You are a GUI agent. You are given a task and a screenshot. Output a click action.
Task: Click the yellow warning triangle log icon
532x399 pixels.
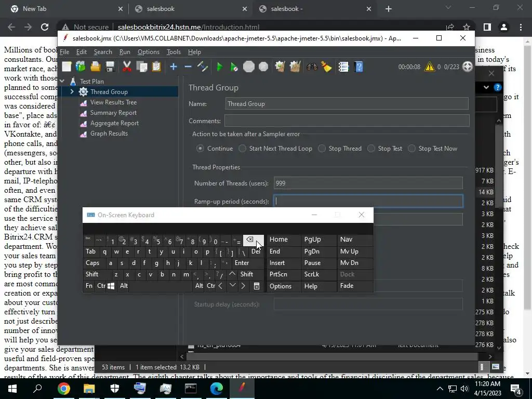tap(429, 66)
